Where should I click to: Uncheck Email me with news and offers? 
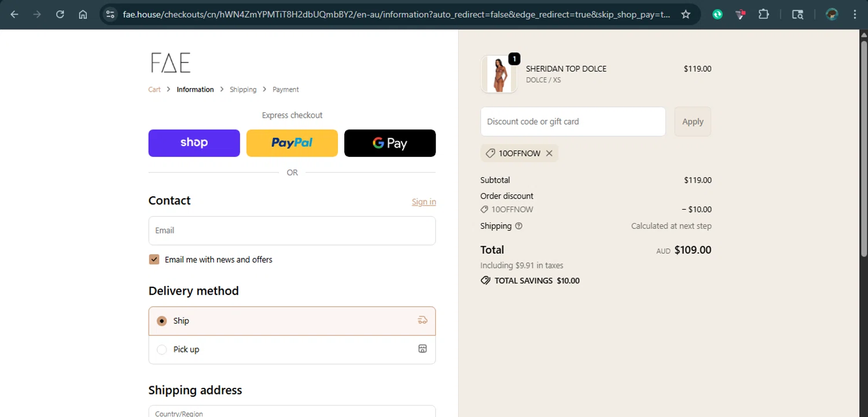click(154, 259)
